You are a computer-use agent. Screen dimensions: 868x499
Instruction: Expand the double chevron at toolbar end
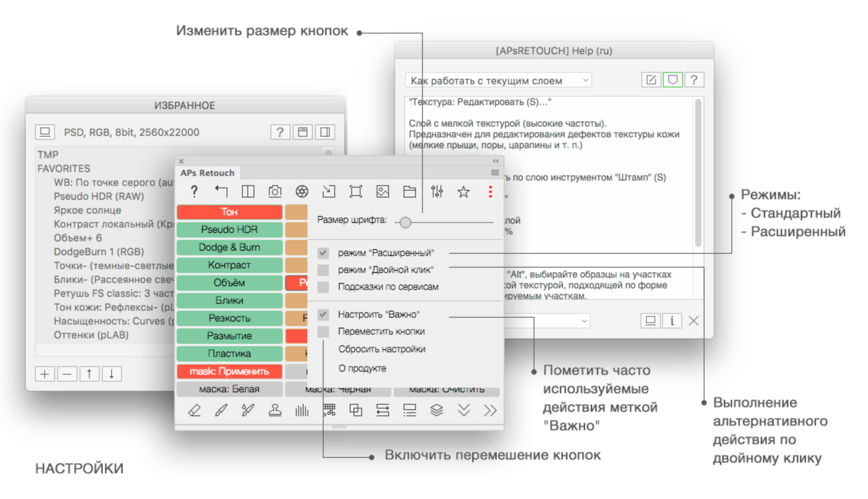click(x=490, y=410)
